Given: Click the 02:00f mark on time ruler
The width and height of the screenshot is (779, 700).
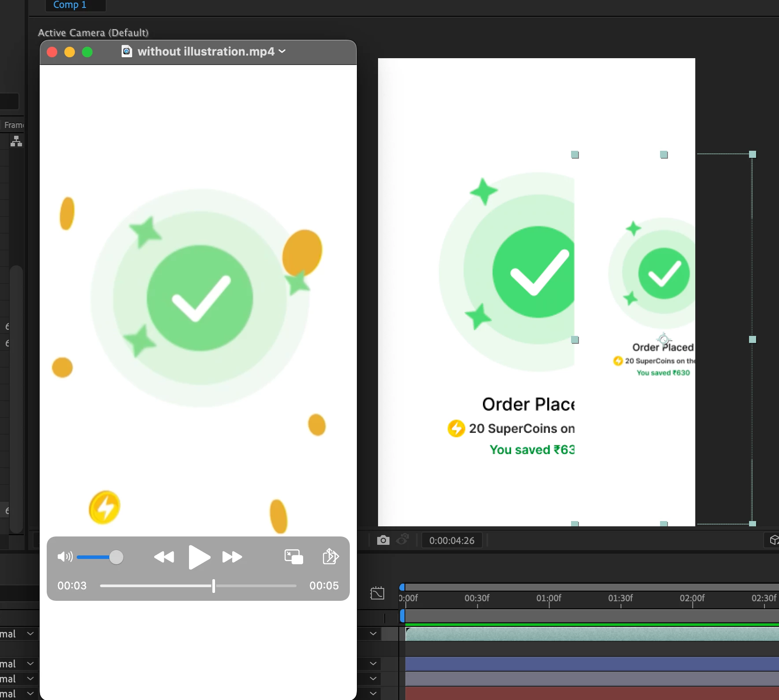Looking at the screenshot, I should (x=692, y=598).
